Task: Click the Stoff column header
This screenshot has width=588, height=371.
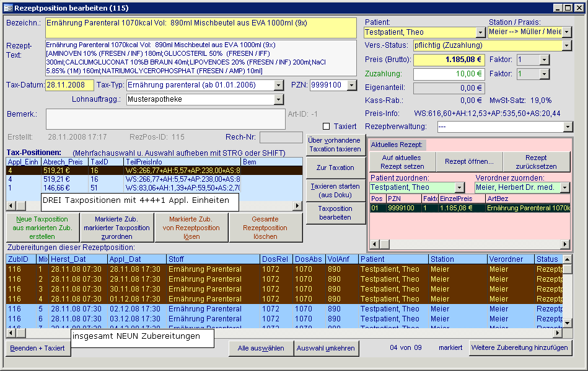Action: [213, 259]
